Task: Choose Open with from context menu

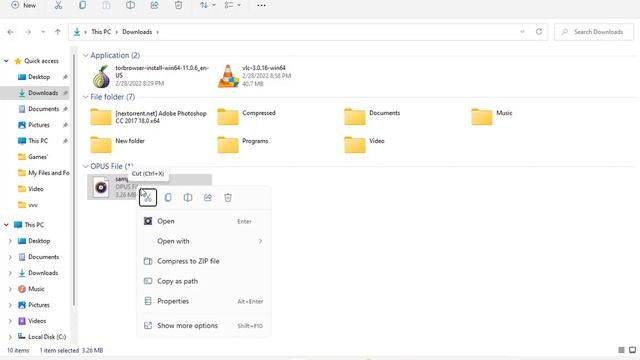Action: pyautogui.click(x=204, y=241)
